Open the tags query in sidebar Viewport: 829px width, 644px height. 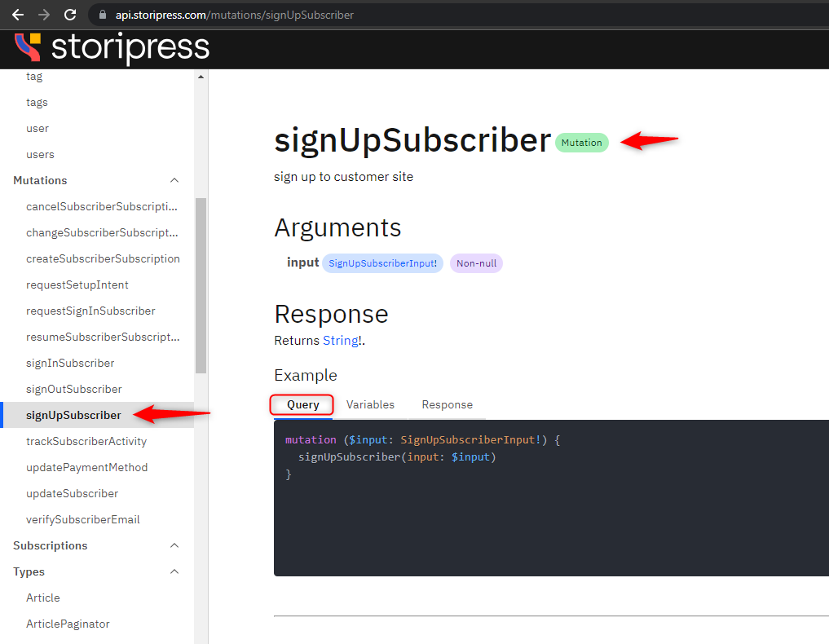click(37, 102)
